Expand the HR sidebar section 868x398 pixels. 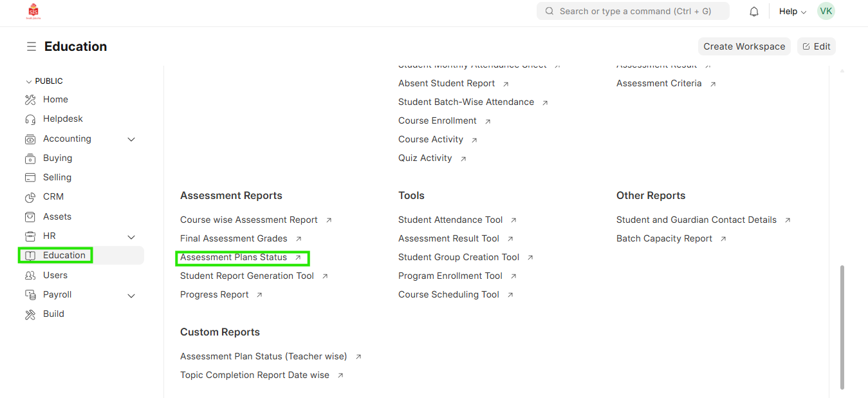(131, 236)
